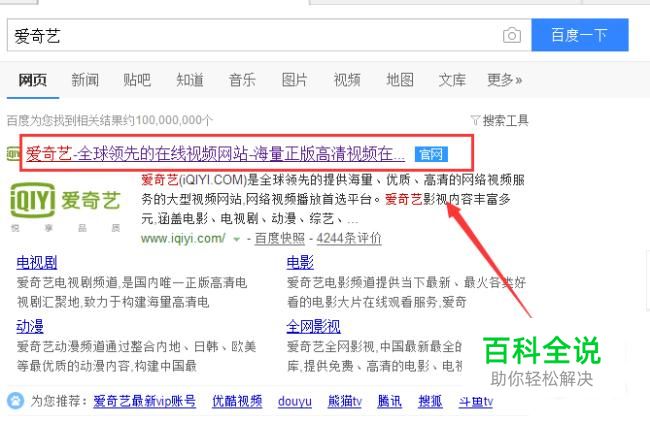This screenshot has height=422, width=650.
Task: Switch to the 音乐 tab
Action: click(x=242, y=80)
